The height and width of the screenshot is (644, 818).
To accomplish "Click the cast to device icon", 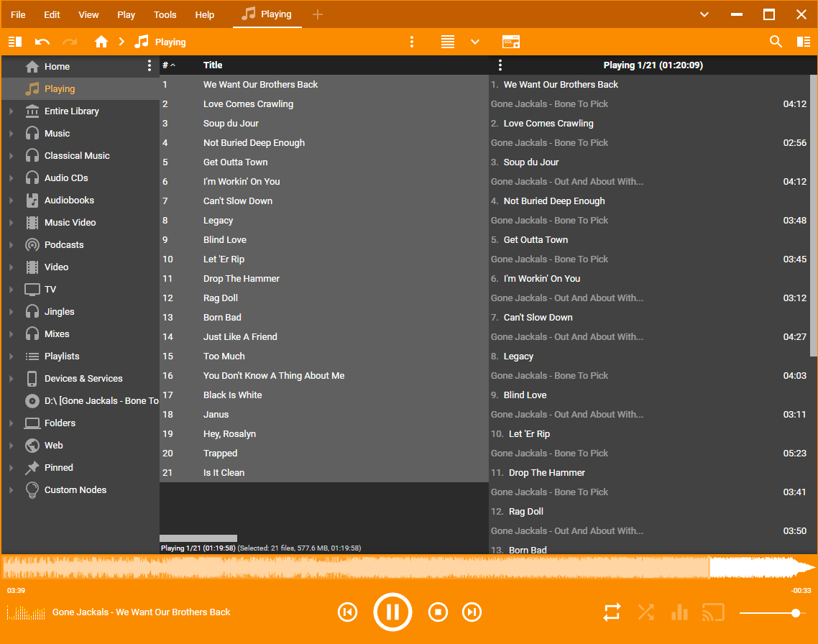I will [712, 612].
